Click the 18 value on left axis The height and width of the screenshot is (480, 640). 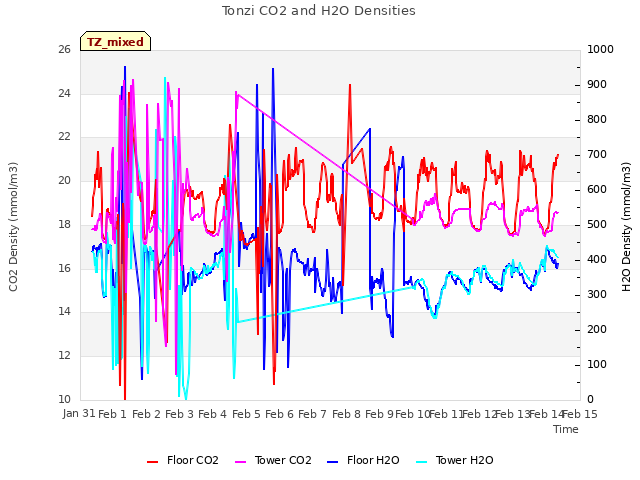pos(64,224)
